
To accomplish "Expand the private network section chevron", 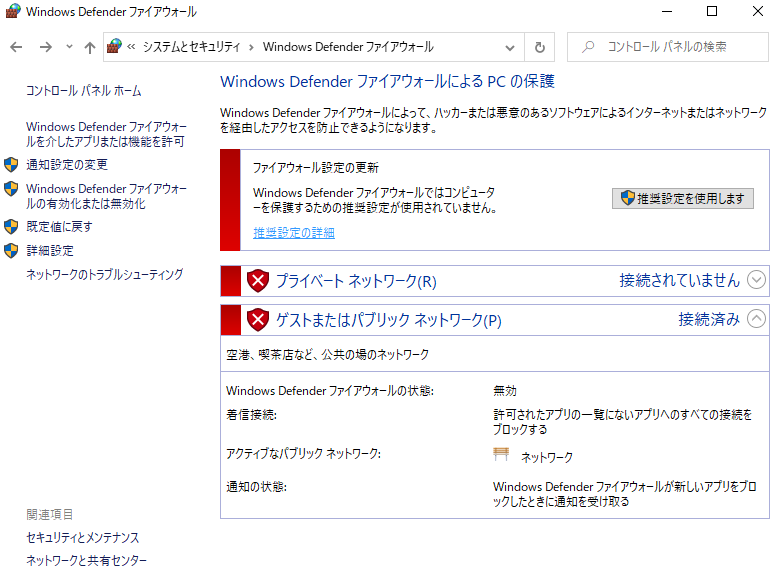I will [x=756, y=280].
